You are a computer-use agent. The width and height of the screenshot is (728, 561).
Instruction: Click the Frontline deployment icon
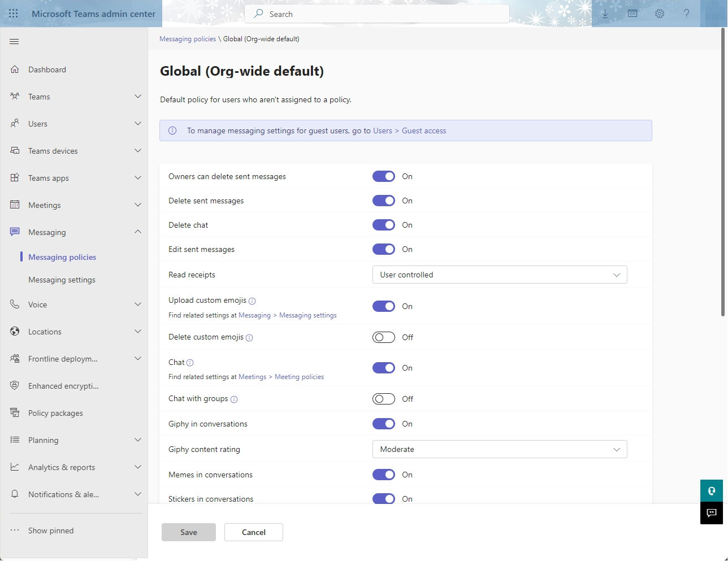point(15,359)
